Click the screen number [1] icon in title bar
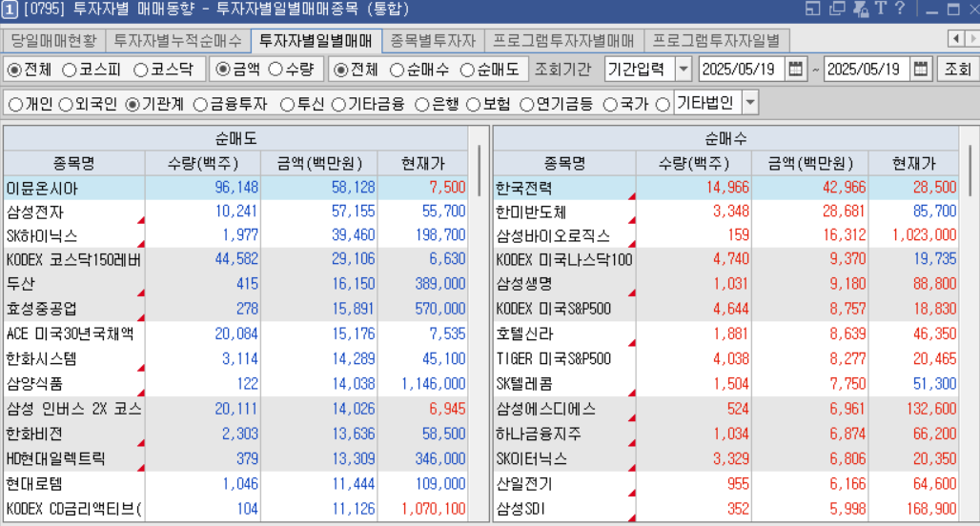 pos(10,10)
